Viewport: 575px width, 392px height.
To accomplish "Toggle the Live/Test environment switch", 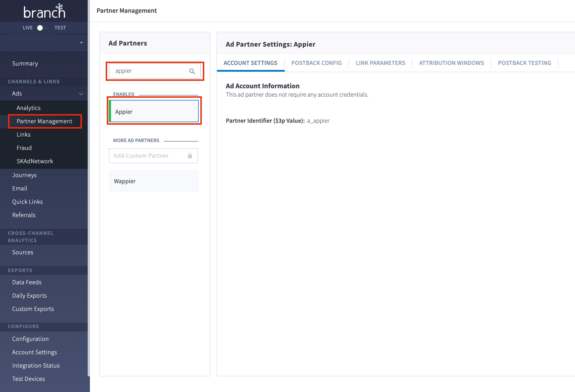I will pyautogui.click(x=43, y=28).
